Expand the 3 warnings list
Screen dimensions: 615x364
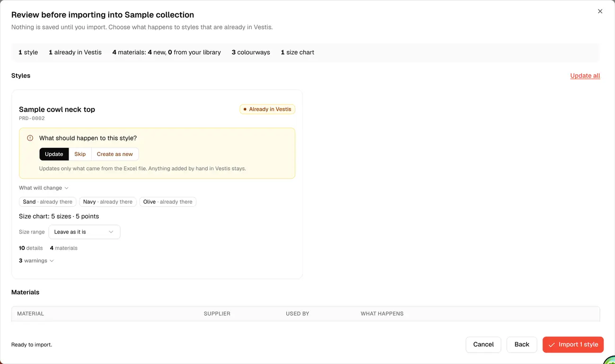tap(36, 260)
